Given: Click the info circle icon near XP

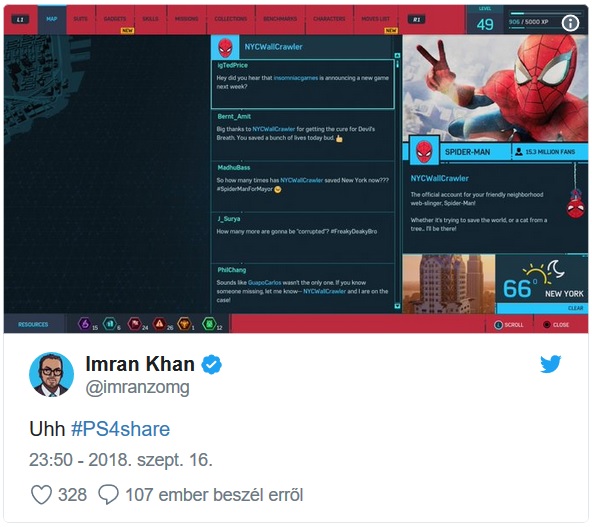Looking at the screenshot, I should (x=570, y=23).
